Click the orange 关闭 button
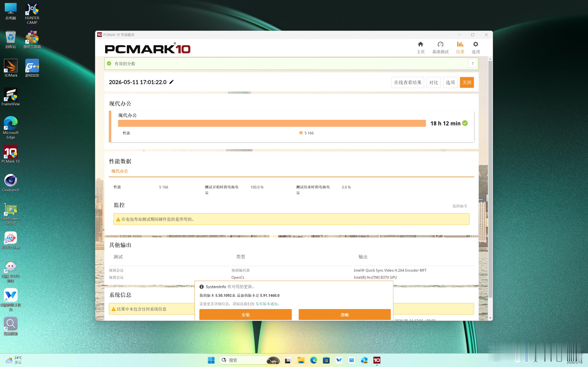588x367 pixels. (466, 83)
